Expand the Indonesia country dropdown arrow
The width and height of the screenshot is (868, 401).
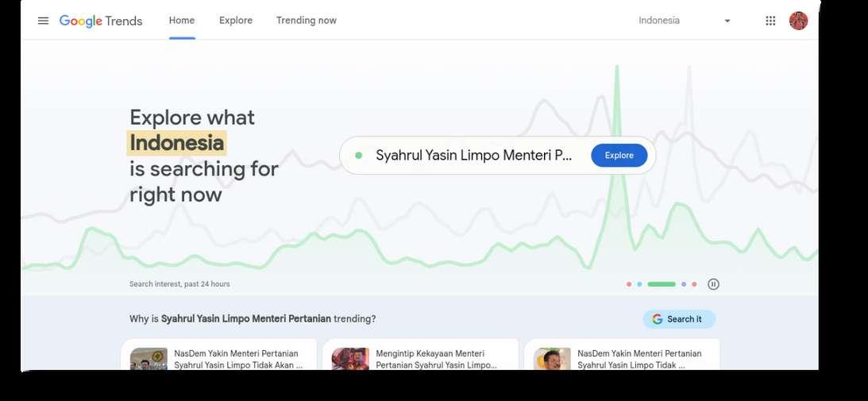coord(727,21)
